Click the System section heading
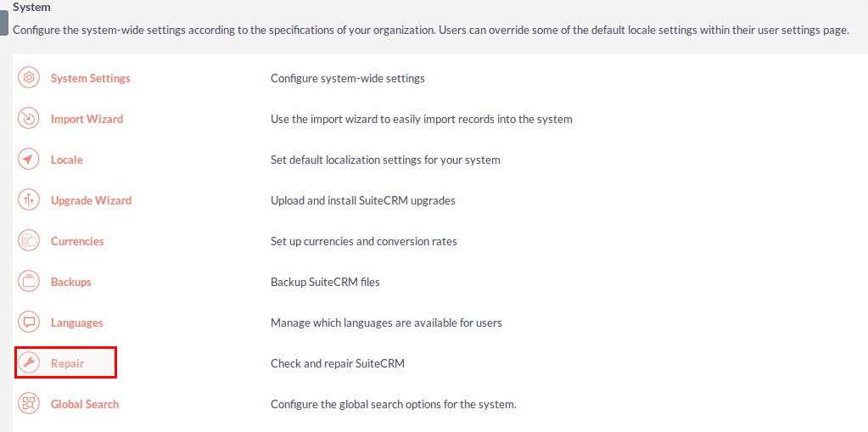 pos(31,7)
